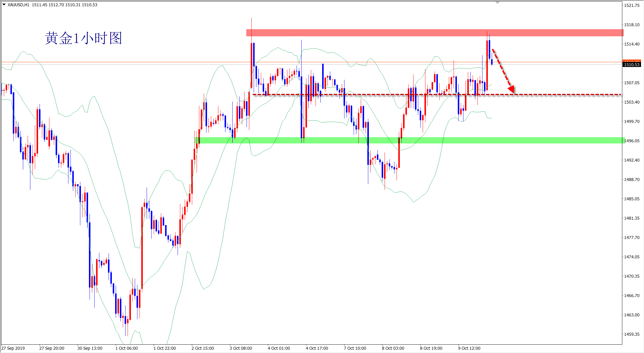
Task: Click the 2 Oct 15:00 time label
Action: [x=203, y=348]
